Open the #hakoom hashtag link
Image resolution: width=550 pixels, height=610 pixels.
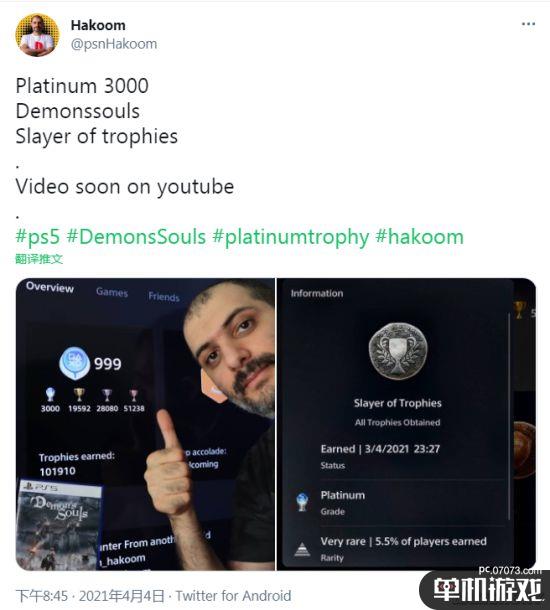click(x=420, y=237)
